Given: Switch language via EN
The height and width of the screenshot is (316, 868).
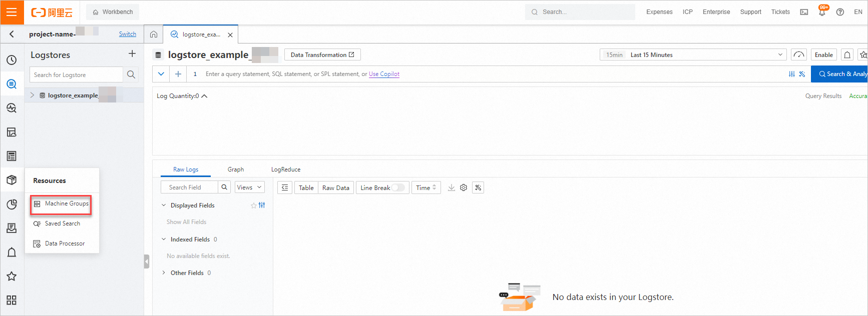Looking at the screenshot, I should [858, 12].
